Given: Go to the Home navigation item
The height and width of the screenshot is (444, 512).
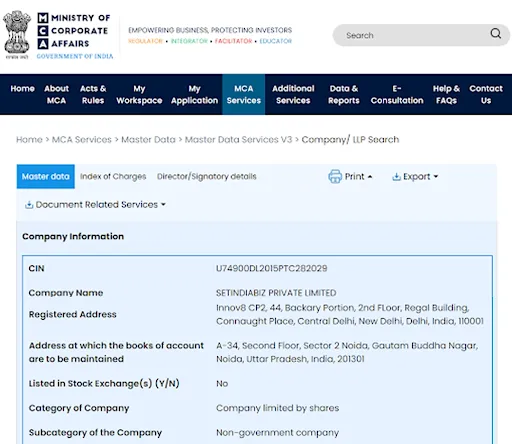Looking at the screenshot, I should pos(22,89).
